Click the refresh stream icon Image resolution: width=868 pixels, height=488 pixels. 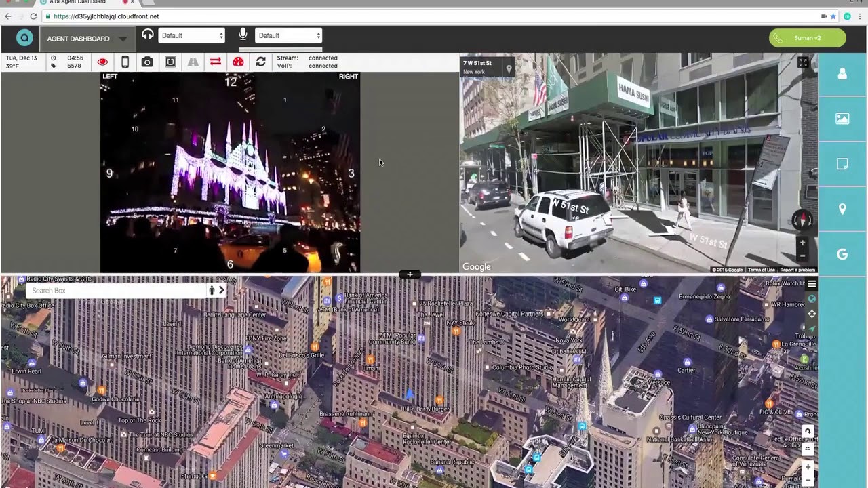coord(260,62)
